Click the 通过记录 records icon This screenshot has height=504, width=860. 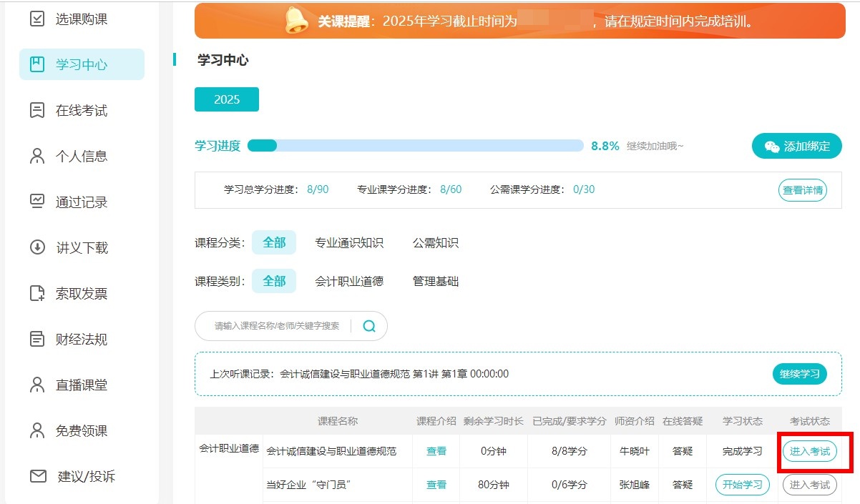tap(36, 202)
